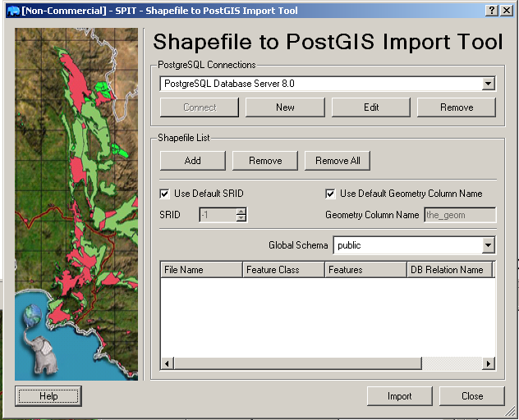
Task: Click the SRID value field
Action: [218, 215]
